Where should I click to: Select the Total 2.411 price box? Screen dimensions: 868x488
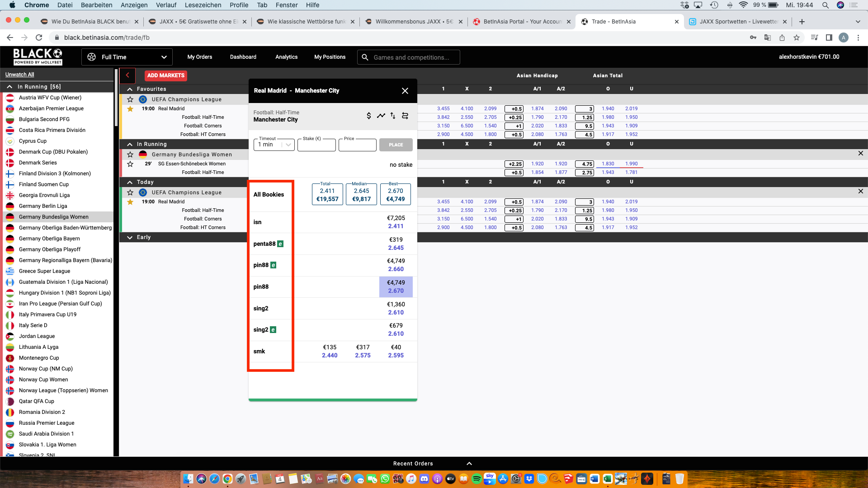click(327, 195)
